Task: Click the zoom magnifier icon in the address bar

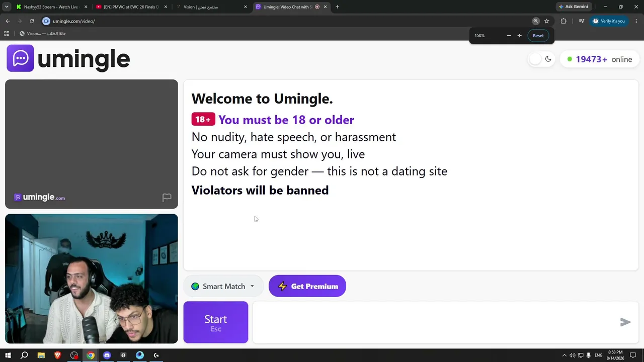Action: 536,21
